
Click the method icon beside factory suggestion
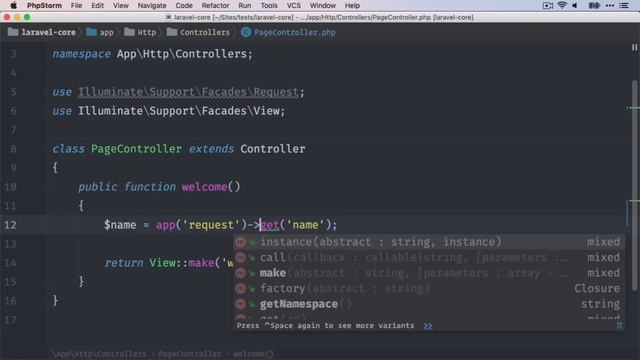(x=240, y=289)
